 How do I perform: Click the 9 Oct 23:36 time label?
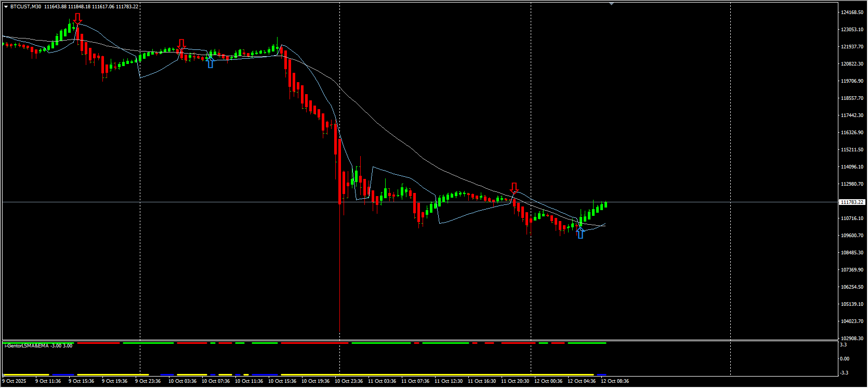click(148, 381)
